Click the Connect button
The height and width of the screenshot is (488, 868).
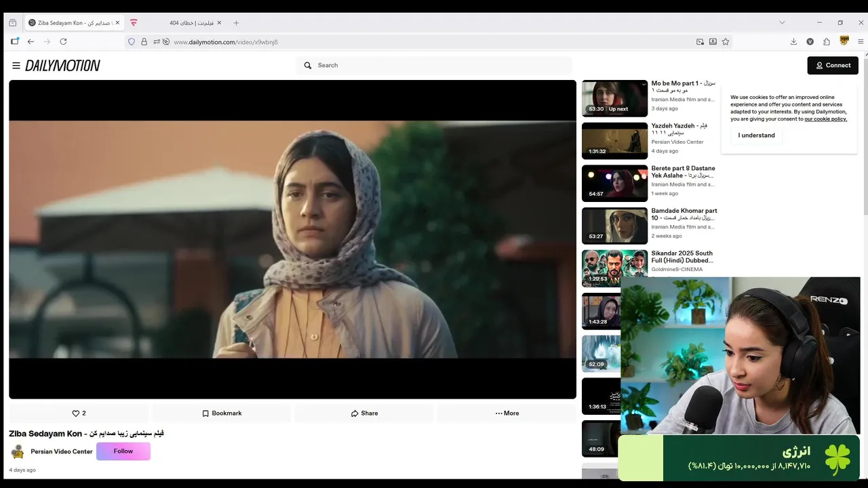833,66
